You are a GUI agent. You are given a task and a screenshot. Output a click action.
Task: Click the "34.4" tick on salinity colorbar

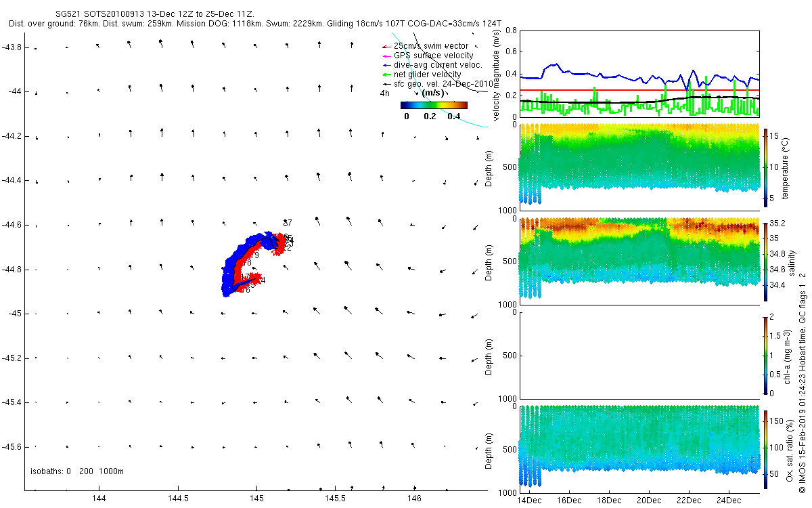tap(778, 285)
